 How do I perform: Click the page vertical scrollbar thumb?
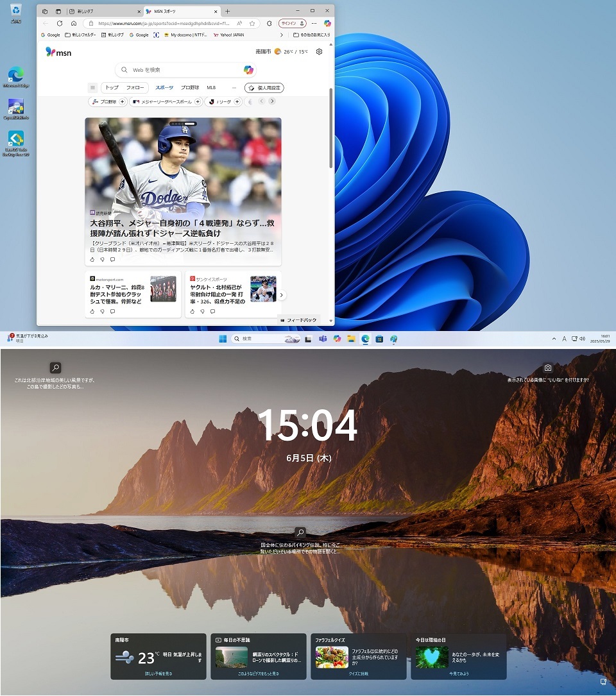point(330,128)
